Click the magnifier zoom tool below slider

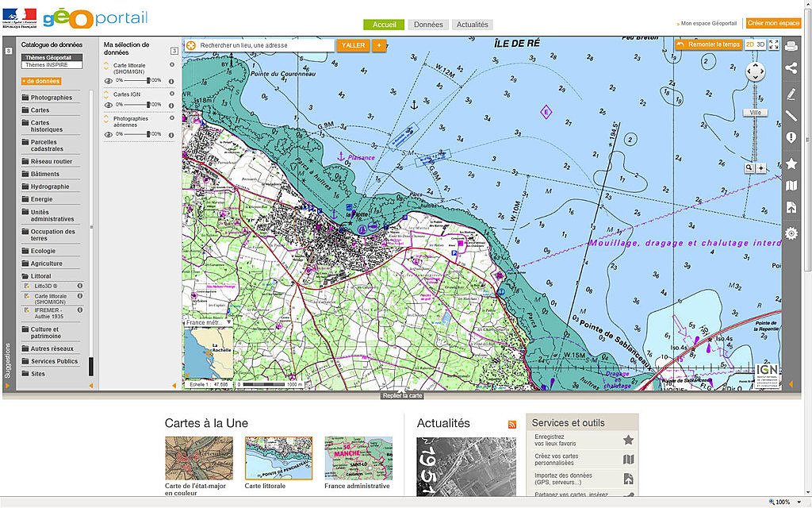(x=749, y=168)
